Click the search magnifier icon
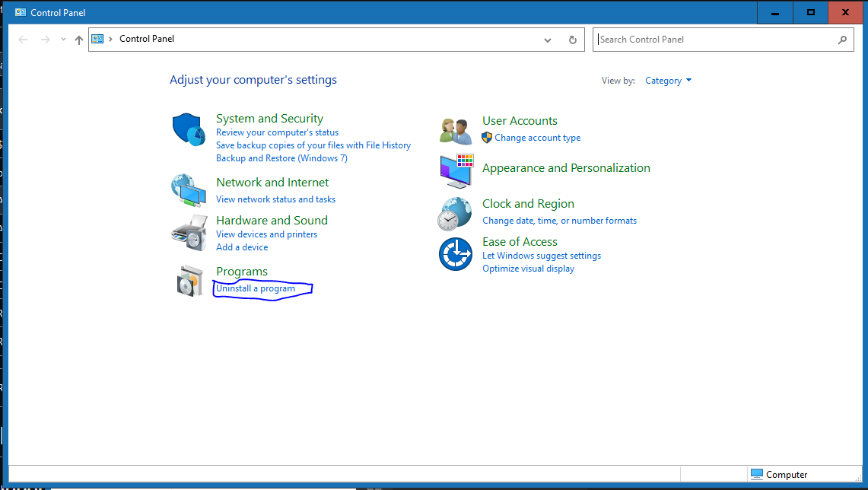 pyautogui.click(x=842, y=40)
